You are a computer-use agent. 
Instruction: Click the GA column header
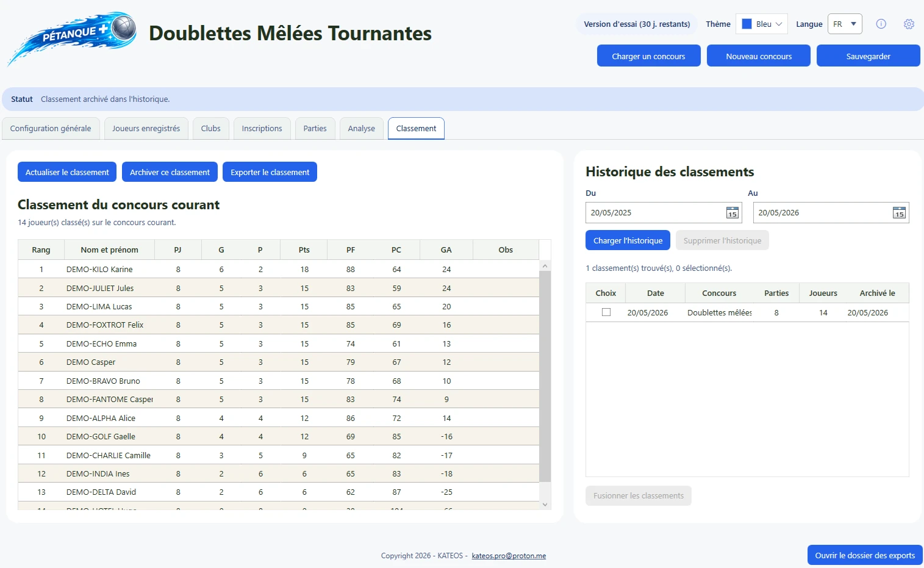pyautogui.click(x=446, y=250)
